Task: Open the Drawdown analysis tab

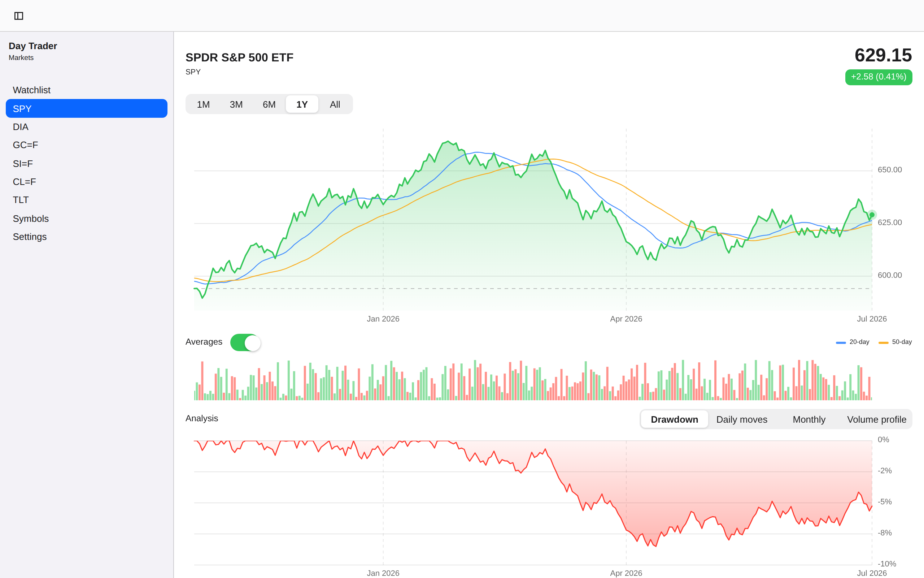Action: [674, 419]
